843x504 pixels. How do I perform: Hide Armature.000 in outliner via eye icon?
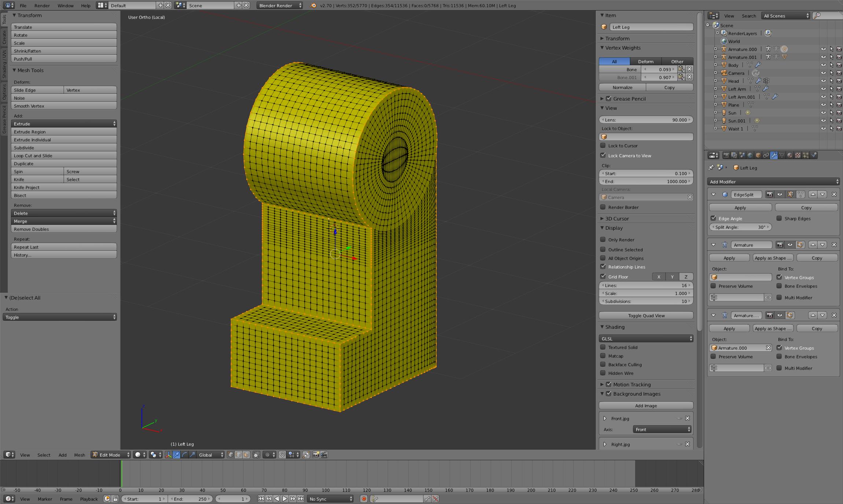(x=823, y=49)
